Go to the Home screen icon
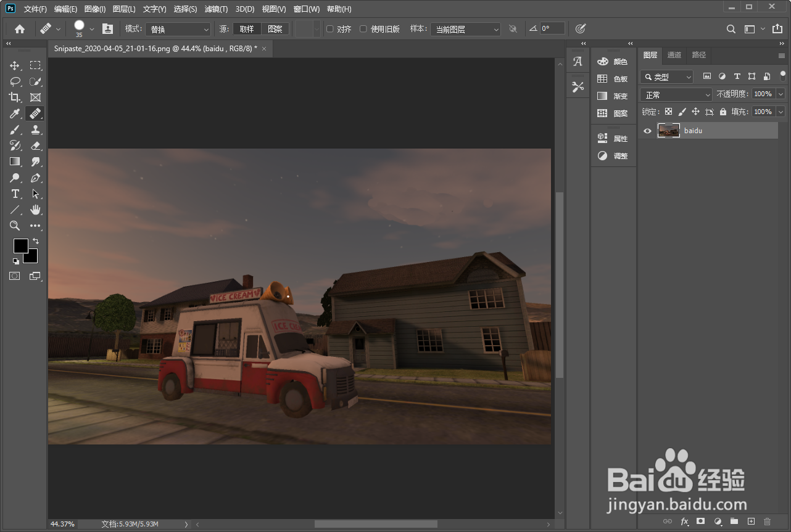Screen dimensions: 791x532 click(20, 29)
